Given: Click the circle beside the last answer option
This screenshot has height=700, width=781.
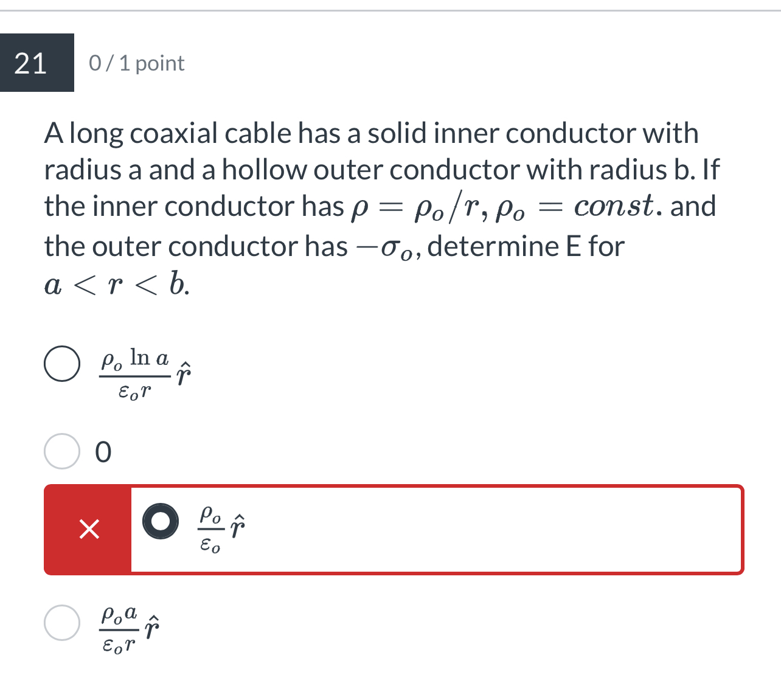Looking at the screenshot, I should [63, 622].
